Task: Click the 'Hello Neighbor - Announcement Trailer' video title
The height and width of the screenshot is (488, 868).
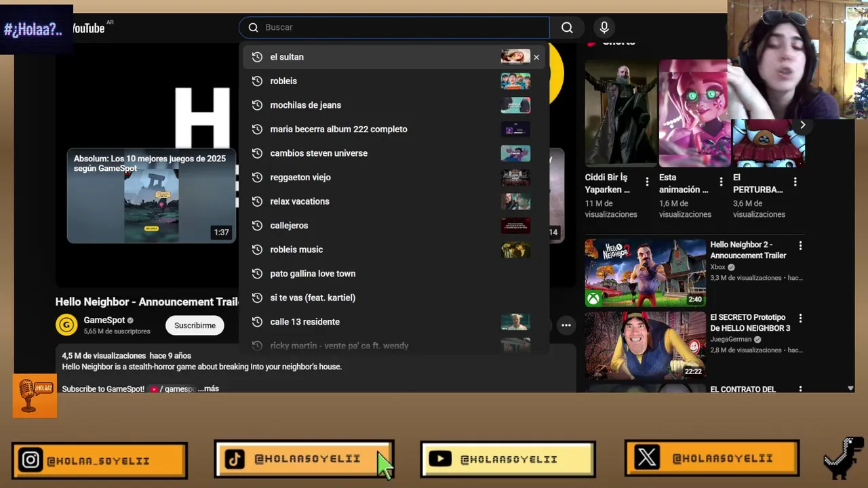Action: click(x=147, y=302)
